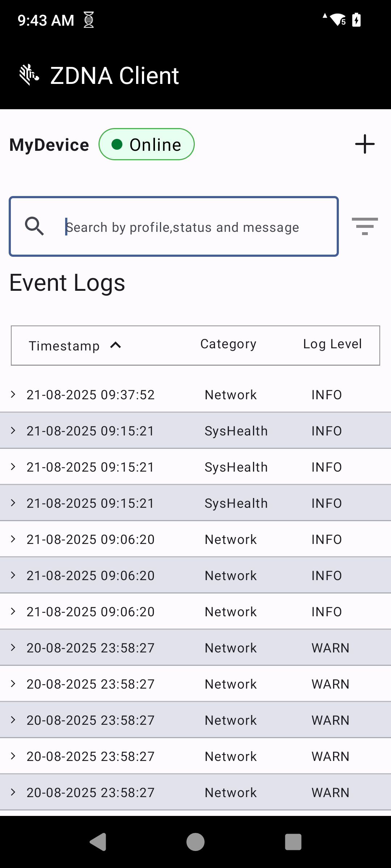
Task: Expand the 09:37:52 Network log entry
Action: pos(13,394)
